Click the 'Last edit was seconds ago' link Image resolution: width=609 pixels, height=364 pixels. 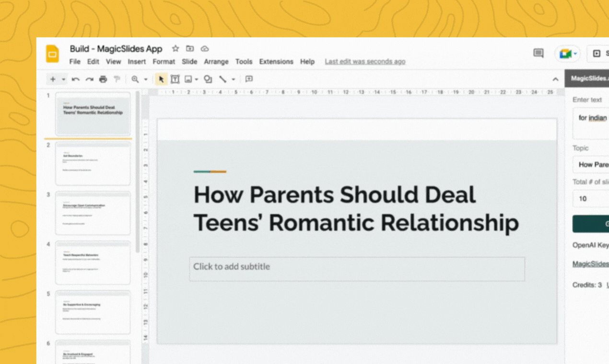click(x=364, y=62)
